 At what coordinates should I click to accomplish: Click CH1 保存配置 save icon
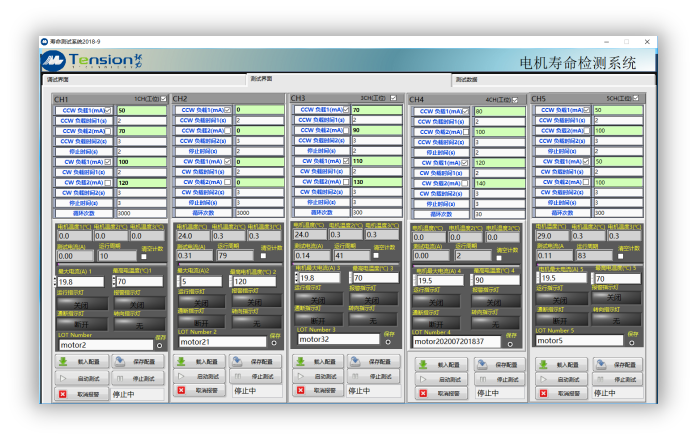[120, 363]
